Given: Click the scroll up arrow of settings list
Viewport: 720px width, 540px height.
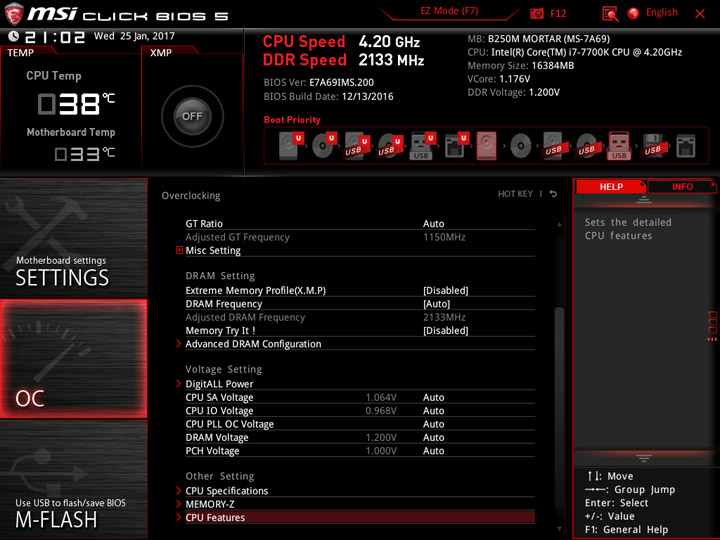Looking at the screenshot, I should 559,225.
